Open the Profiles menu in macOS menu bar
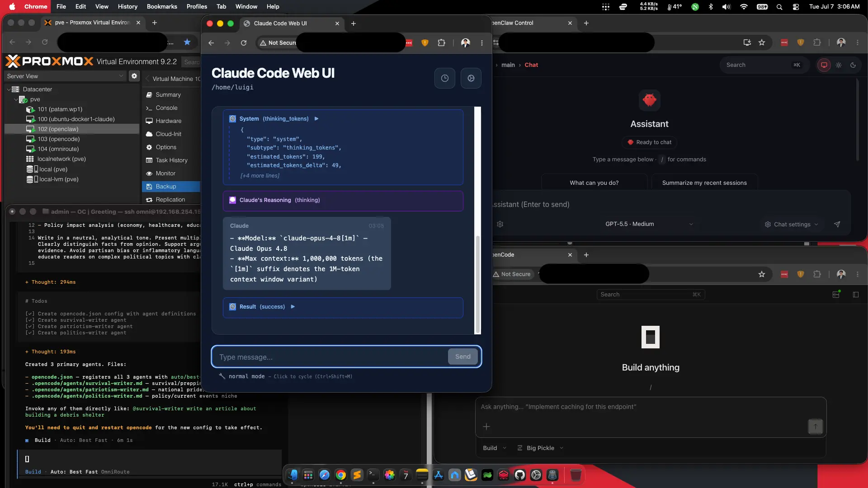 click(197, 6)
